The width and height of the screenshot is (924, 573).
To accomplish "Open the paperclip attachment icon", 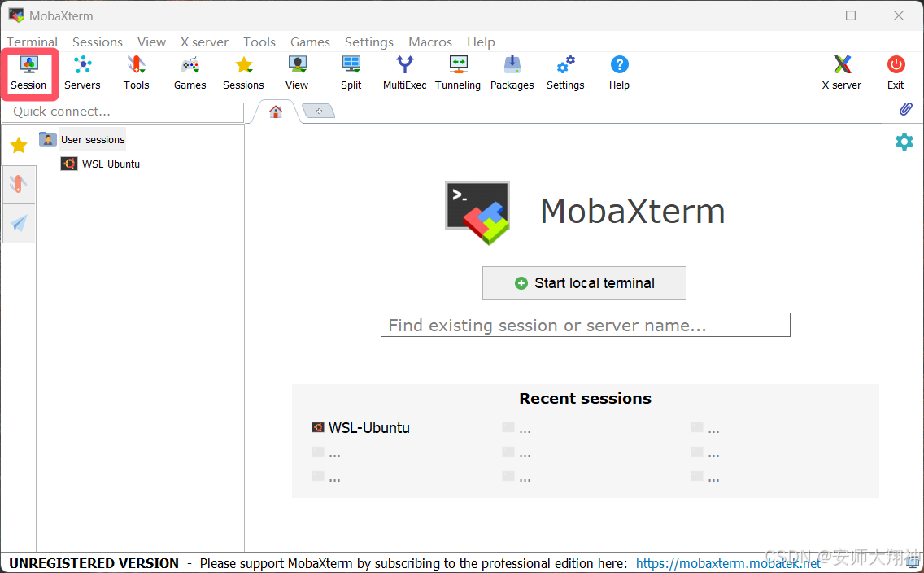I will point(905,110).
